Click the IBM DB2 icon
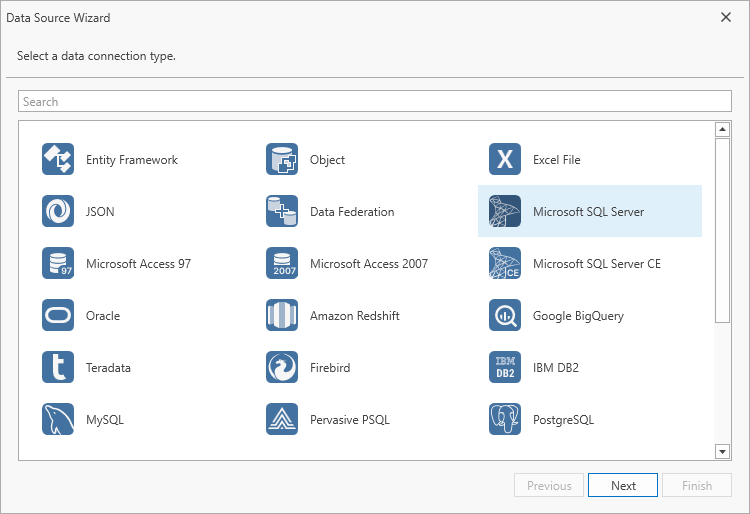 click(505, 367)
